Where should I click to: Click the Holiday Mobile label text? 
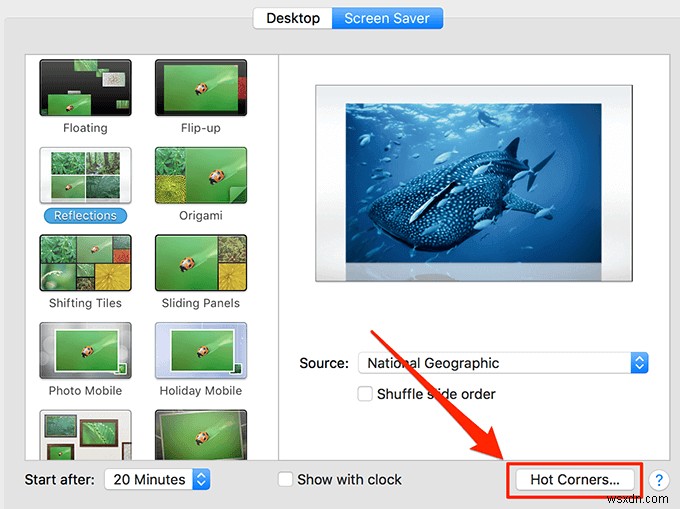click(201, 391)
